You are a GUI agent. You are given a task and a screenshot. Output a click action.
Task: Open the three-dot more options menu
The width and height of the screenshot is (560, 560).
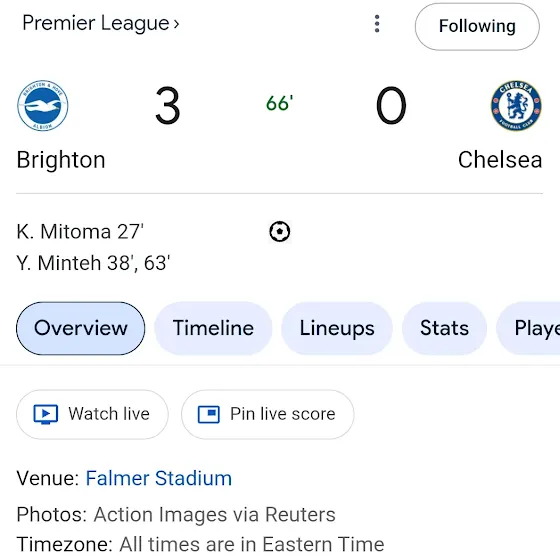(377, 24)
